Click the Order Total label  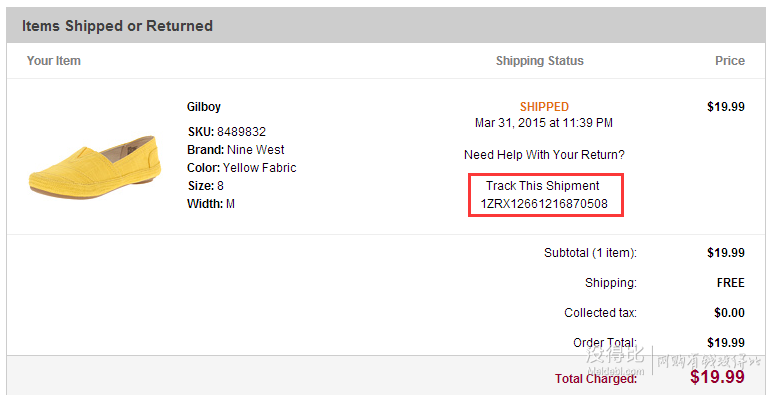tap(605, 342)
